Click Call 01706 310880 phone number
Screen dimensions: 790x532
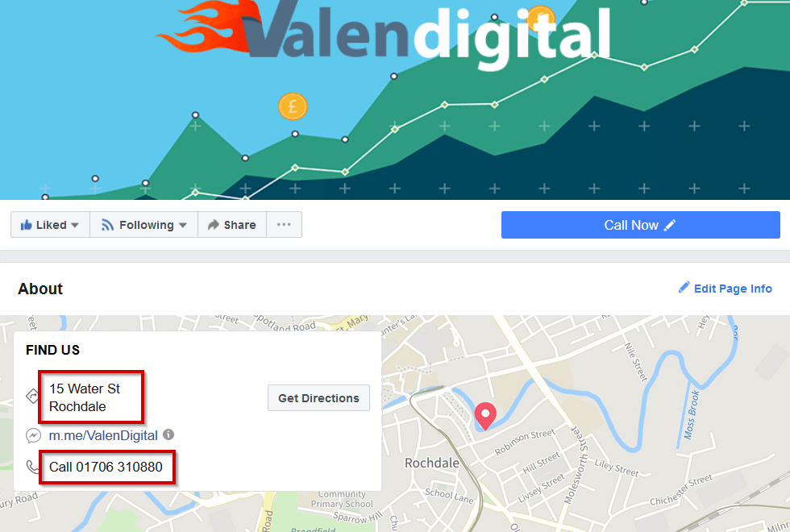(106, 467)
